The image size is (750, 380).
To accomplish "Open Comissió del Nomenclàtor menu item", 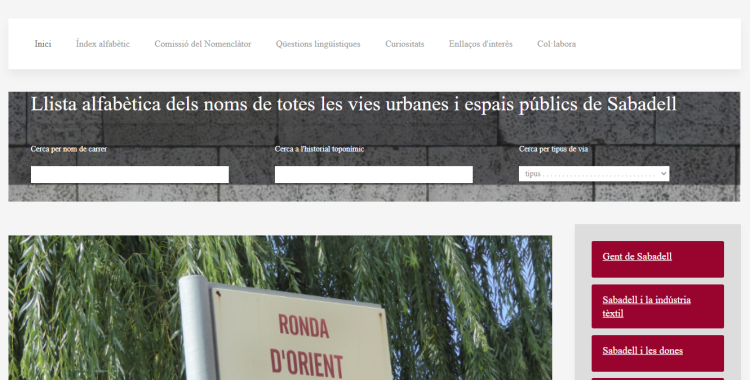I will coord(203,44).
